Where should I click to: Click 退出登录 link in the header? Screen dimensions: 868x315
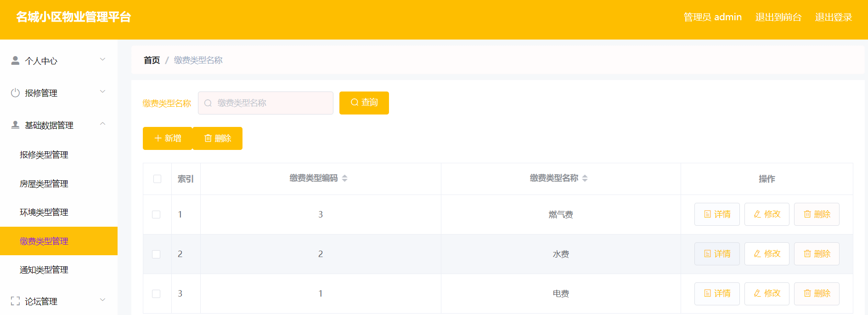click(x=834, y=17)
